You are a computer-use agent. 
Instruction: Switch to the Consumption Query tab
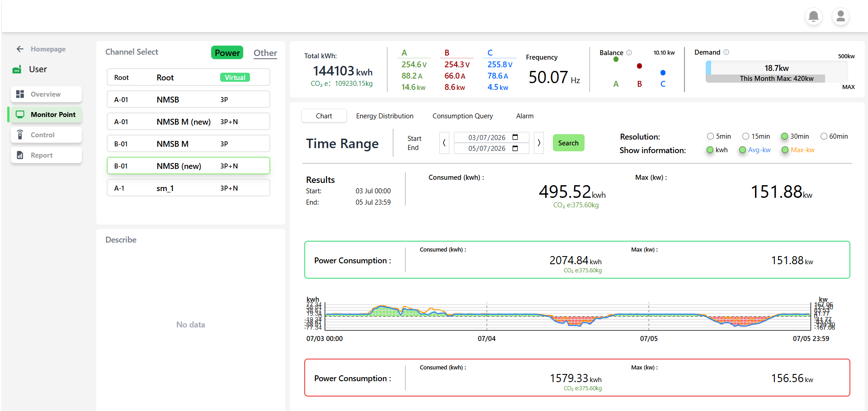click(462, 116)
